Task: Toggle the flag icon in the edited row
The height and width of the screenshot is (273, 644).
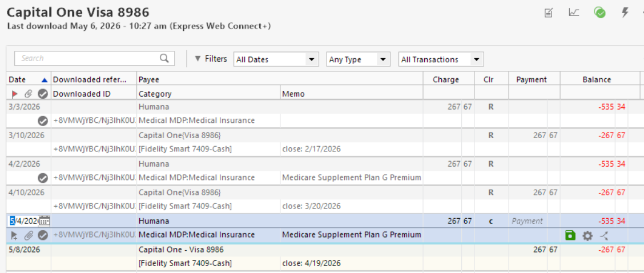Action: [14, 235]
